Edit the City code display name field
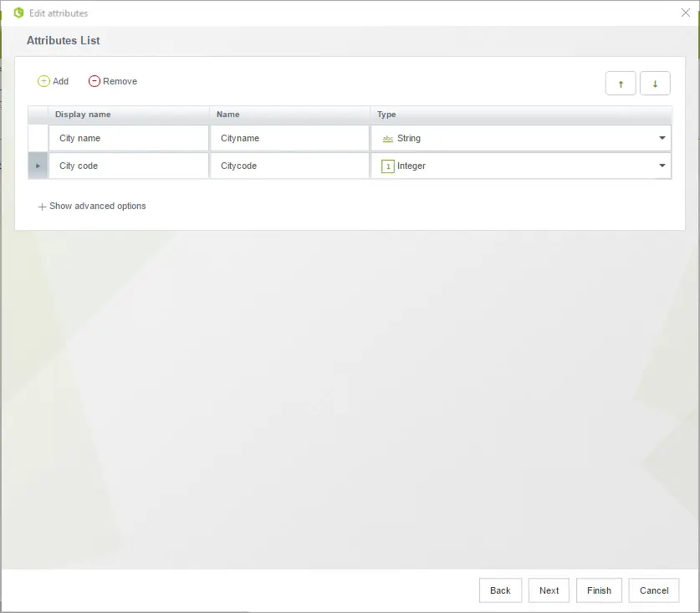The height and width of the screenshot is (613, 700). coord(129,166)
